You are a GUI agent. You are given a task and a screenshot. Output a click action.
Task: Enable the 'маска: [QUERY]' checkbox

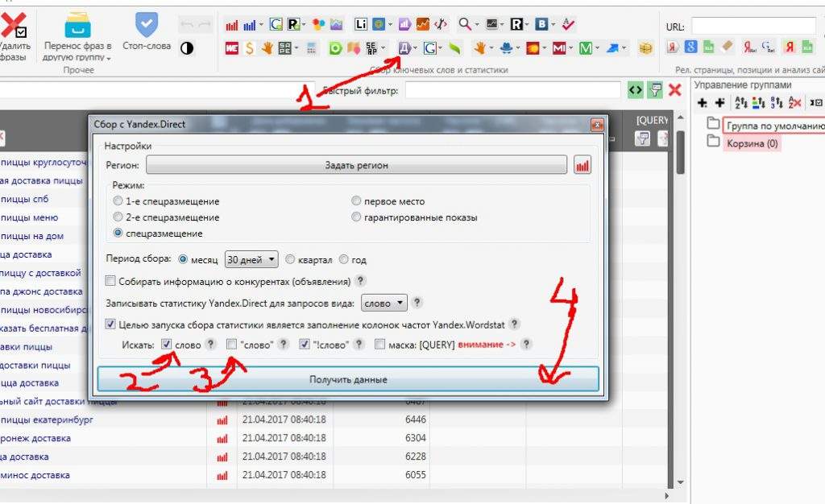click(x=380, y=345)
